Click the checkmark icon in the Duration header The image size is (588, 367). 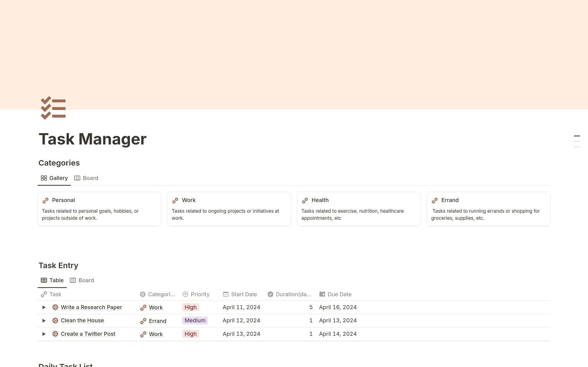[270, 294]
